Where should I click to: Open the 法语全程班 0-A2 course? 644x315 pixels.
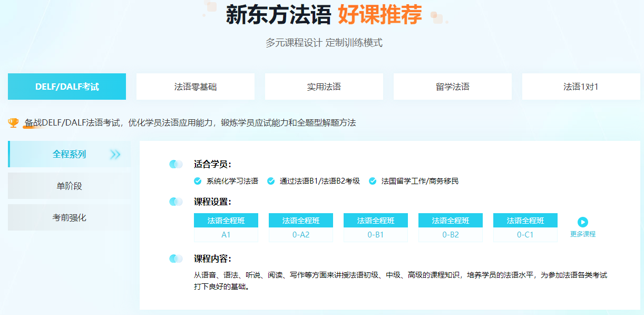click(x=301, y=227)
